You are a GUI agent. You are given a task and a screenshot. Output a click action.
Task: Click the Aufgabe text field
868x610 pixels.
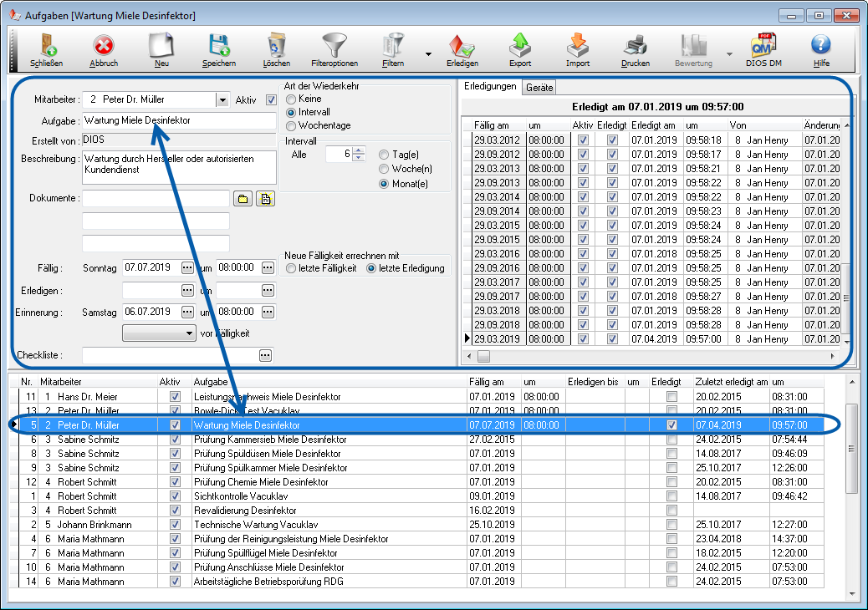179,120
